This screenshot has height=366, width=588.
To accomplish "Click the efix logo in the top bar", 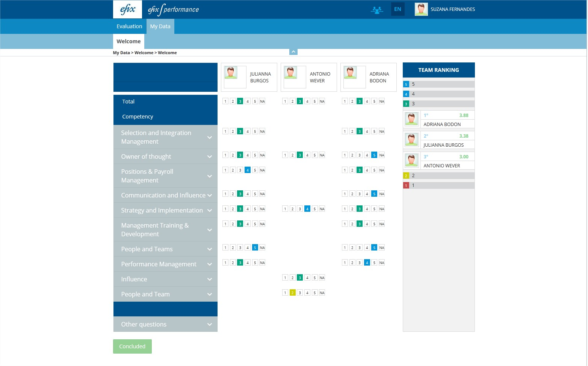I will 127,9.
